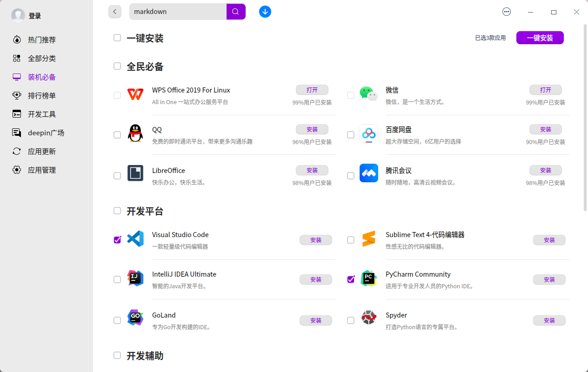Viewport: 588px width, 372px height.
Task: Click 打开 to launch WPS Office
Action: point(312,90)
